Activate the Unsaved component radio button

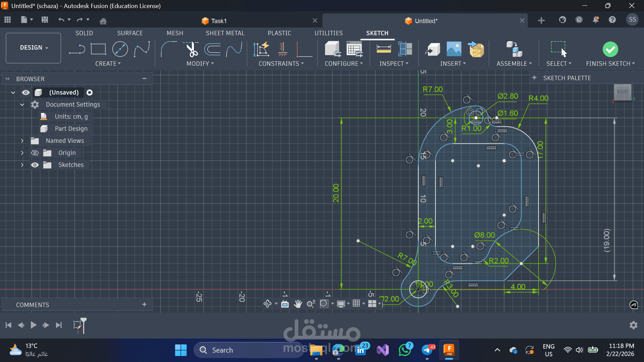pyautogui.click(x=90, y=93)
